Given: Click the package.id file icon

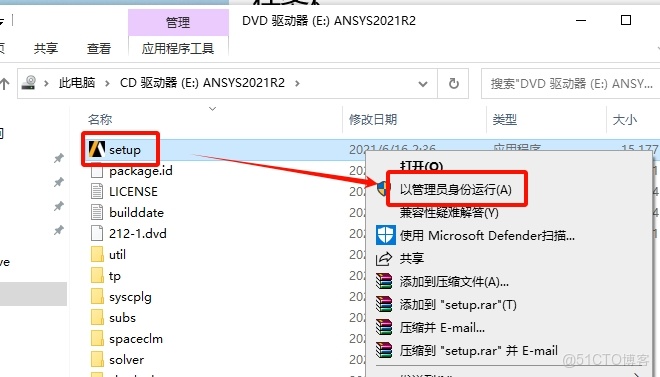Looking at the screenshot, I should point(97,171).
